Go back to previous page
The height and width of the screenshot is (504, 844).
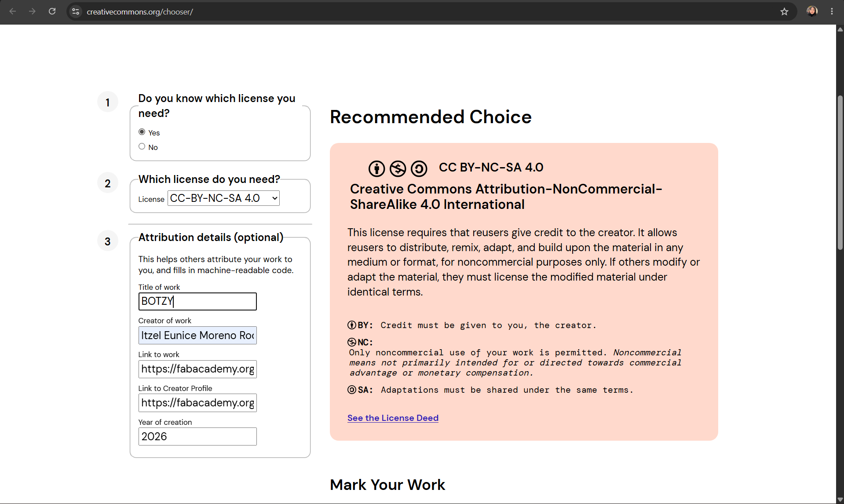click(13, 11)
